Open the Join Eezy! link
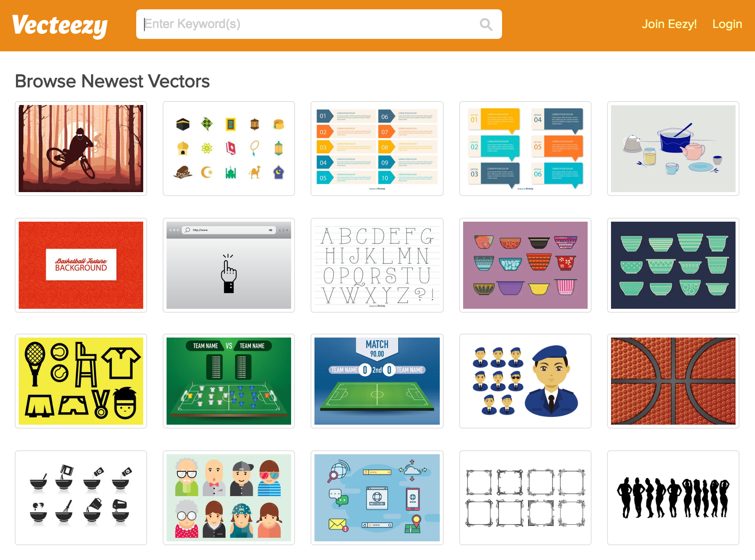 click(x=669, y=24)
